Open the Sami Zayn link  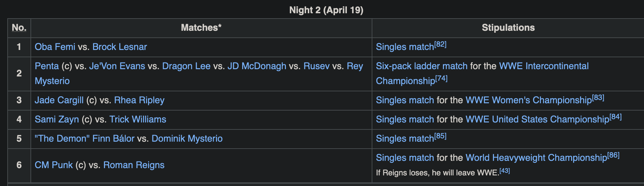click(57, 119)
